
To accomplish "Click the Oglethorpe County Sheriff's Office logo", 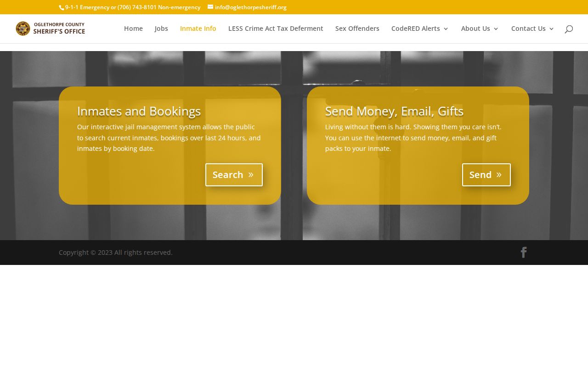I will tap(51, 29).
